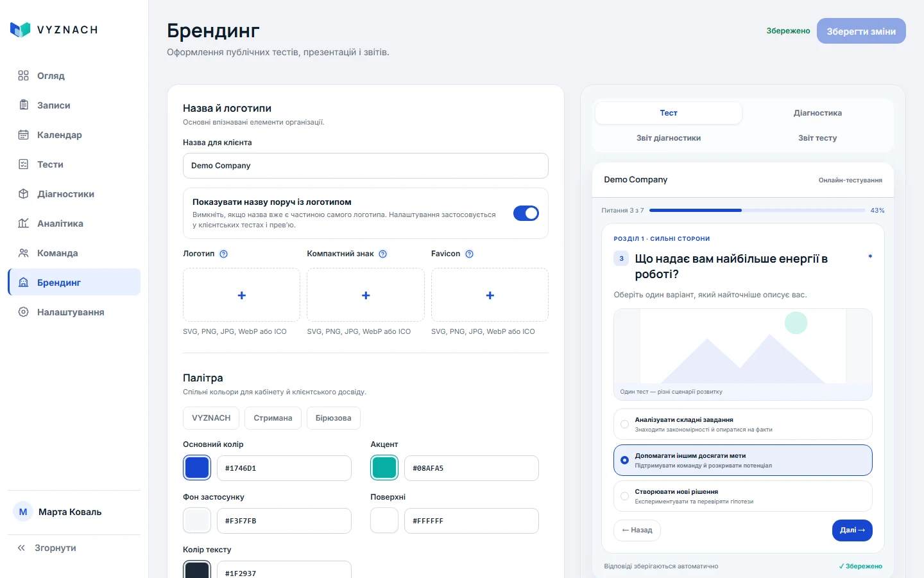Click the VYZNACH logo icon
924x578 pixels.
click(x=21, y=30)
